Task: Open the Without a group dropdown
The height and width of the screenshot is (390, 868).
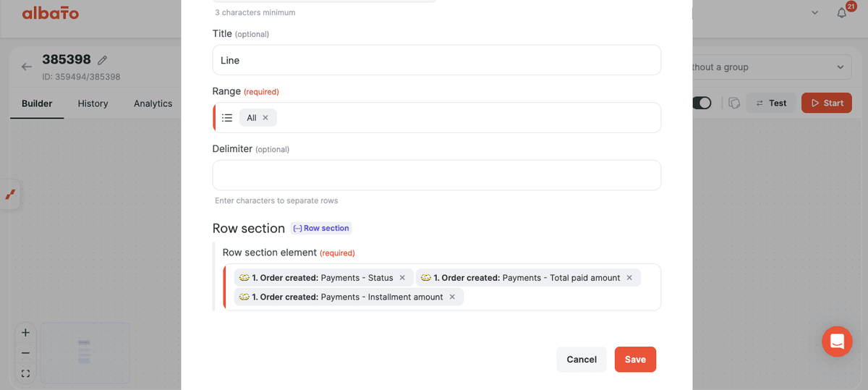Action: pyautogui.click(x=772, y=67)
